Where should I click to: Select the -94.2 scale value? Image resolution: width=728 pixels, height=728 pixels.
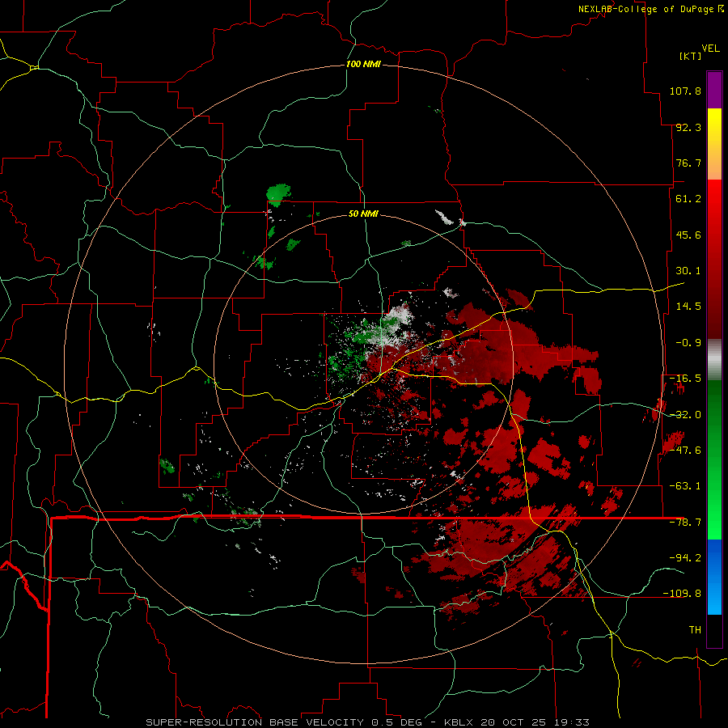685,557
